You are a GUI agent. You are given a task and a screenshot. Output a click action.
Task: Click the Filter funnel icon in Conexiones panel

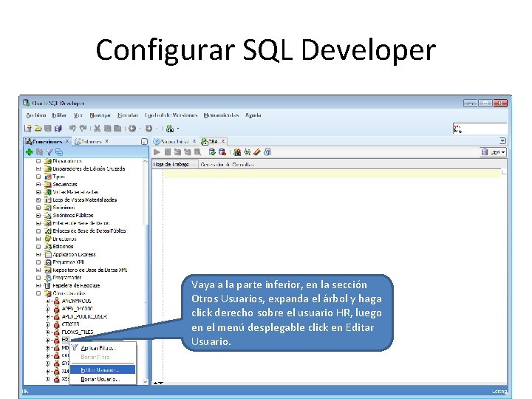point(50,152)
